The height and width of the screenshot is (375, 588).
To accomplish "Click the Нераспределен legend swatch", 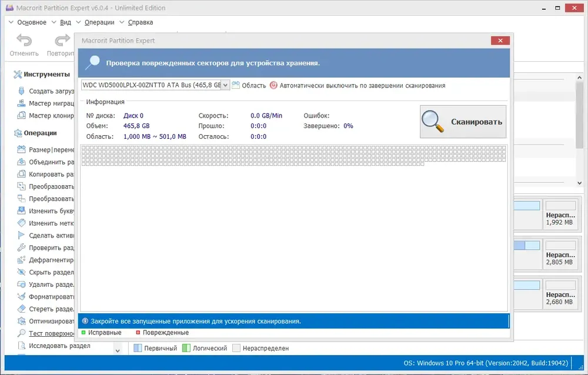I will click(236, 348).
